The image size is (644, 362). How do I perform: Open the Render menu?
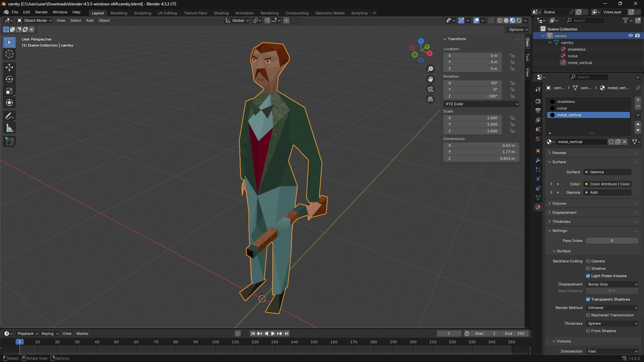click(x=41, y=12)
